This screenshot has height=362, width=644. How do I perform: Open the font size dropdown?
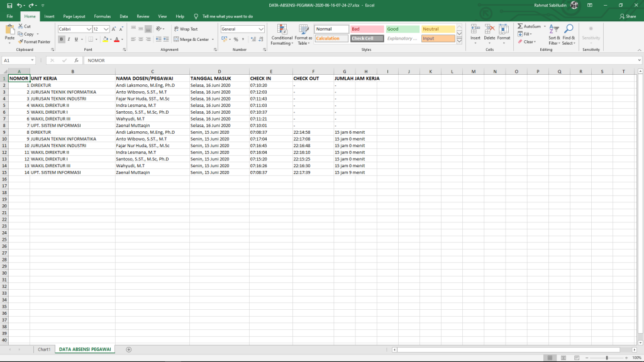click(x=106, y=29)
